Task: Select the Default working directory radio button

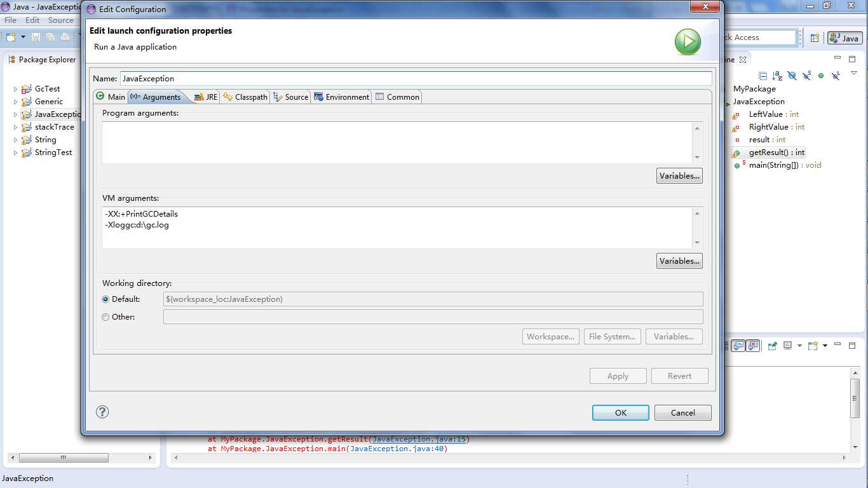Action: 105,299
